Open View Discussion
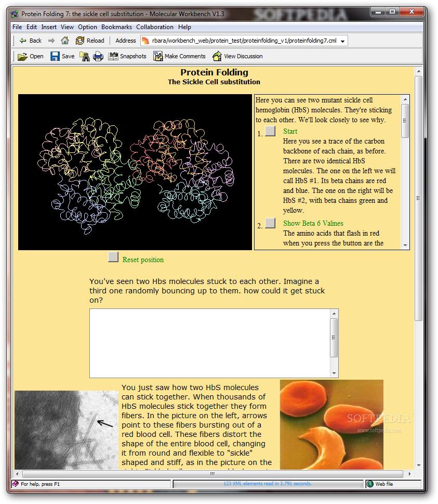Image resolution: width=438 pixels, height=504 pixels. pos(237,56)
